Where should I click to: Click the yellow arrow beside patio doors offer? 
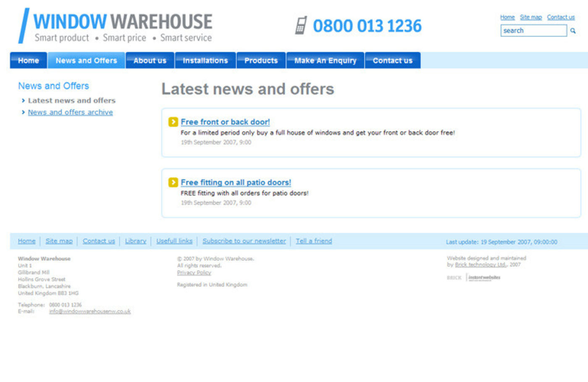point(173,182)
